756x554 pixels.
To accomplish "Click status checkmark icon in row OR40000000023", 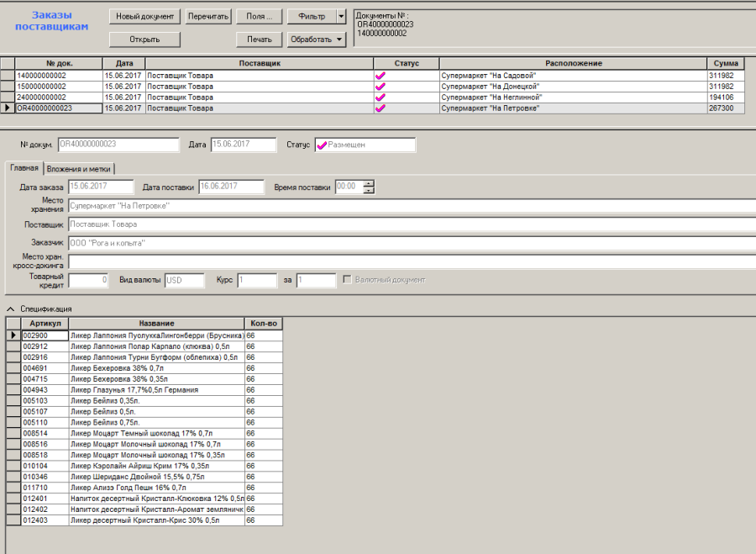I will click(381, 108).
